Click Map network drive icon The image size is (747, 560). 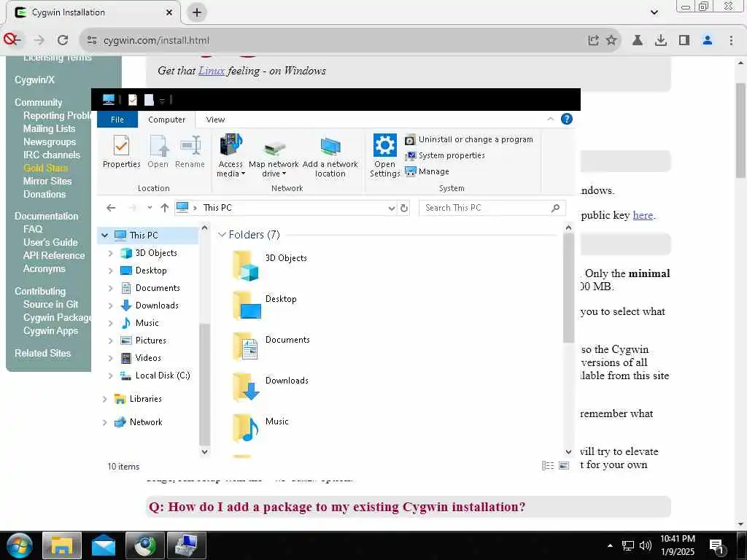(x=274, y=156)
